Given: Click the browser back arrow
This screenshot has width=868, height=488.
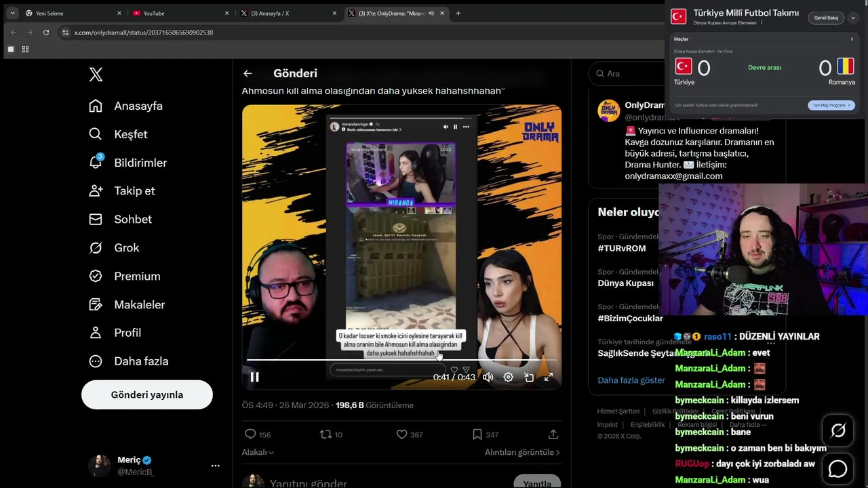Looking at the screenshot, I should pos(13,32).
